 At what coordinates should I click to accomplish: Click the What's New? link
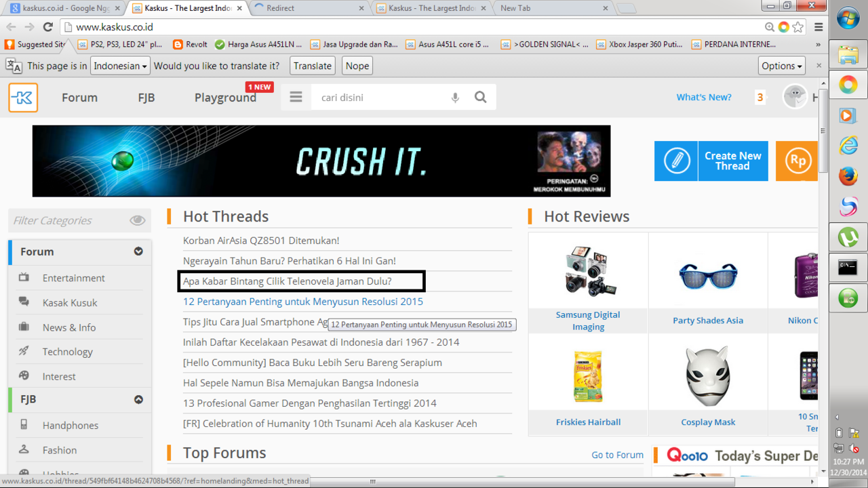click(704, 98)
